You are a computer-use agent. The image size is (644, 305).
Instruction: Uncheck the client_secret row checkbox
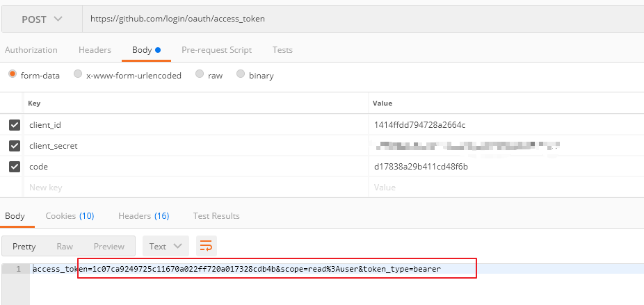click(14, 146)
